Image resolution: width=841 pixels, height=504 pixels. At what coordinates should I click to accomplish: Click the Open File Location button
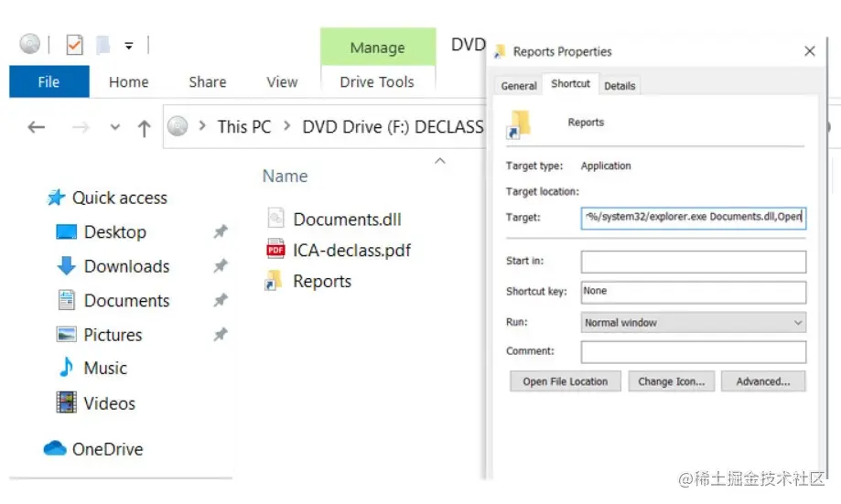click(x=566, y=381)
